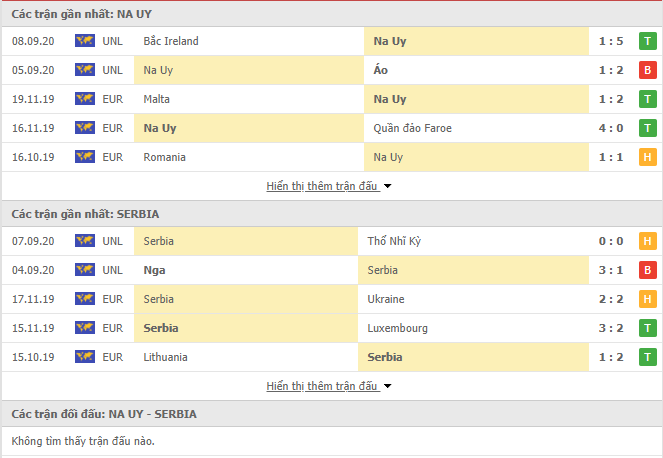663x458 pixels.
Task: Click the UNL label on Nga match
Action: [112, 270]
